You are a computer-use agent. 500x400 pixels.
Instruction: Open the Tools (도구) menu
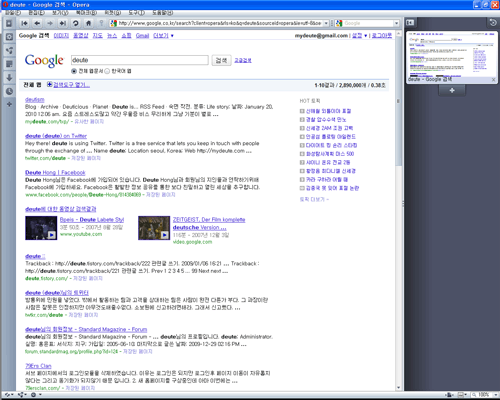[x=137, y=13]
